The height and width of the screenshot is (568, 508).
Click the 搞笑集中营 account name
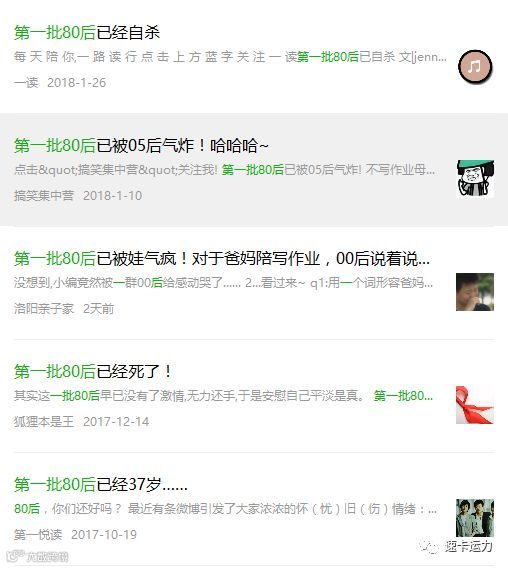point(44,196)
